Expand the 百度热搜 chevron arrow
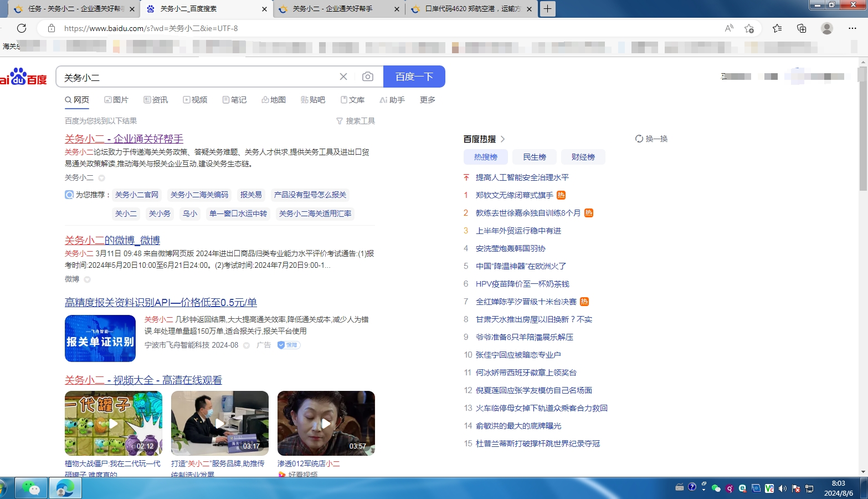This screenshot has height=499, width=868. click(503, 139)
